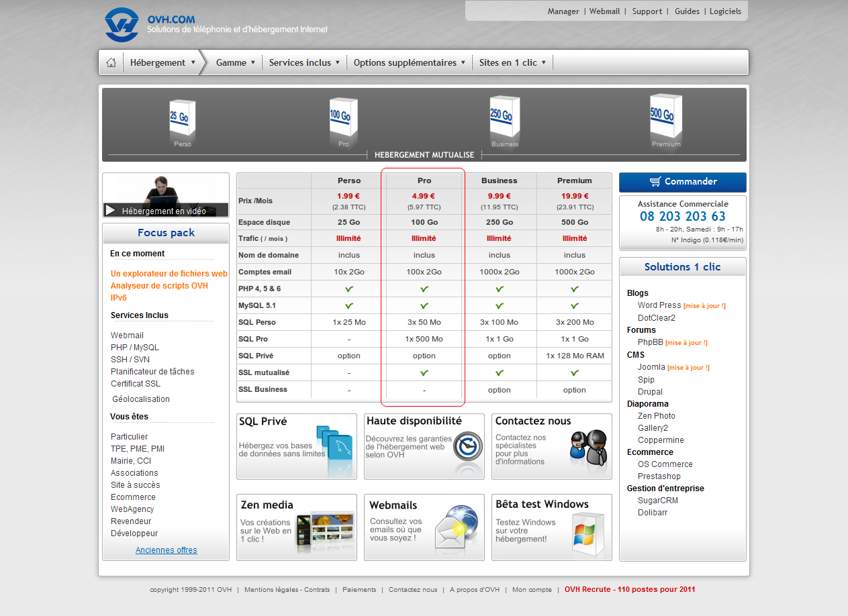
Task: Open the Logiciels top link
Action: [725, 11]
